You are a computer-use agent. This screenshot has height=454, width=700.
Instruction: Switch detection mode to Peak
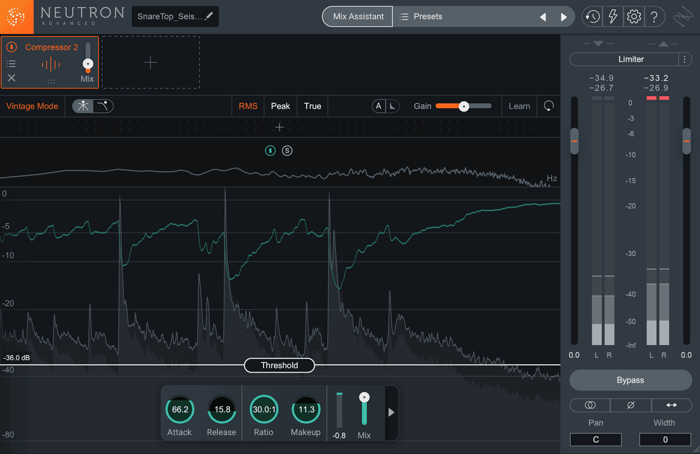(x=280, y=106)
